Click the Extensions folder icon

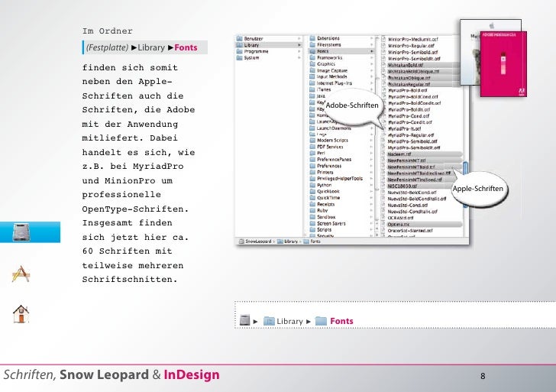click(312, 38)
